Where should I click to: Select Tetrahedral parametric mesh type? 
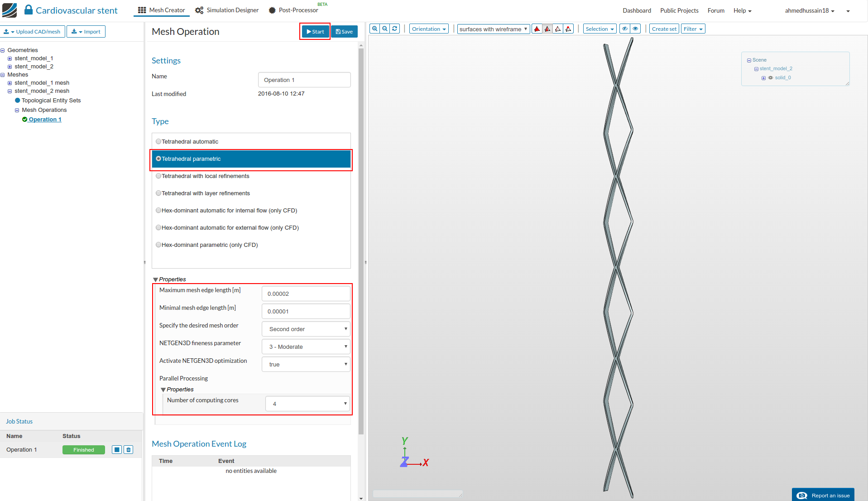(251, 159)
